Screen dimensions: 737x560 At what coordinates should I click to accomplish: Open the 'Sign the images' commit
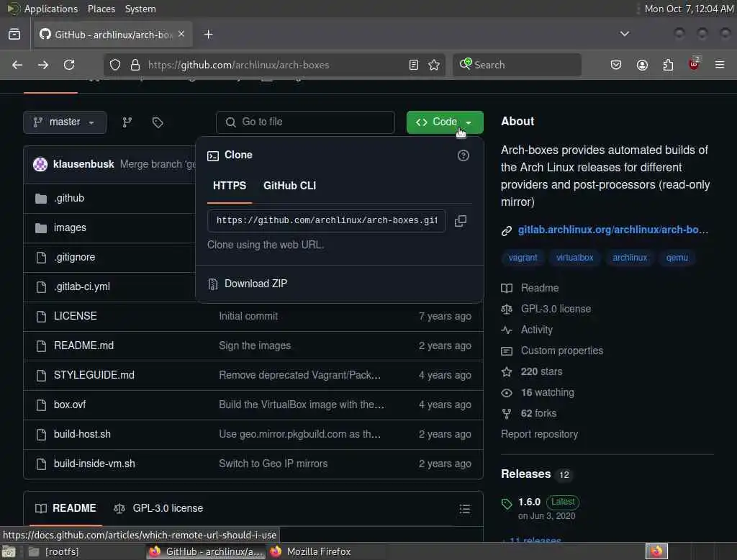click(255, 346)
